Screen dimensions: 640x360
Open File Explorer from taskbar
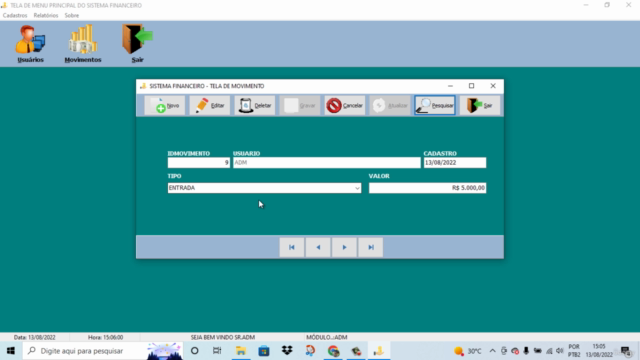click(x=241, y=351)
